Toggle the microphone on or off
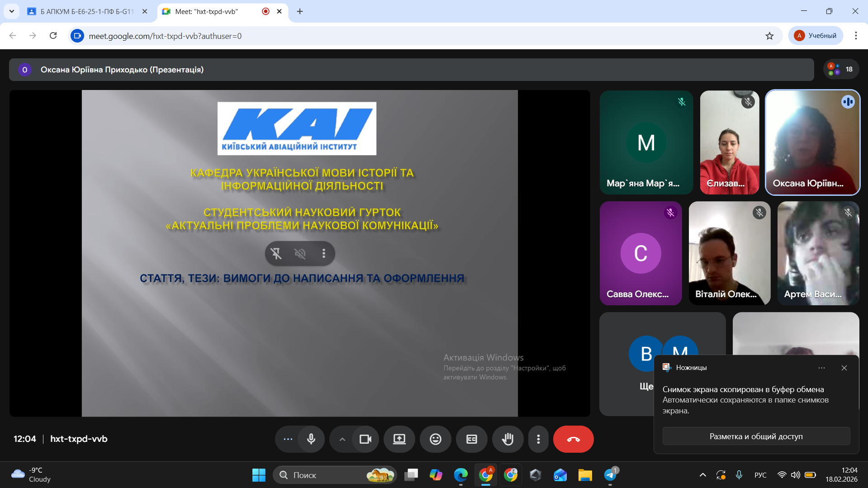Image resolution: width=868 pixels, height=488 pixels. tap(311, 439)
